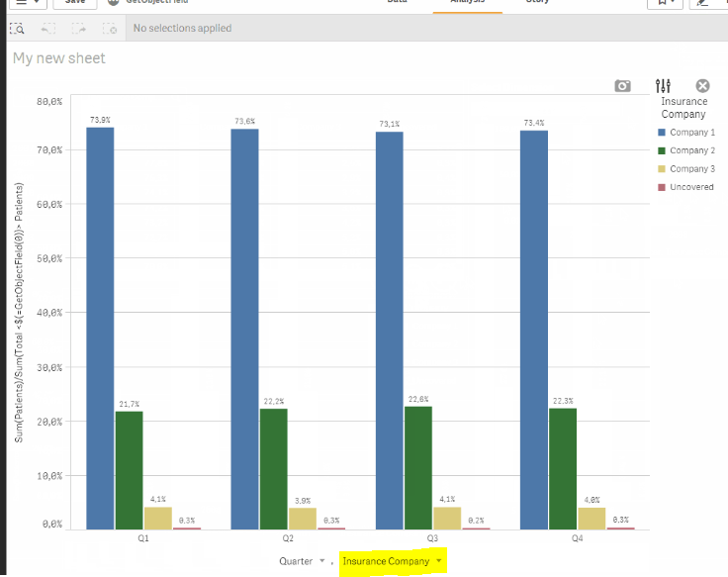Select the yellow Company 3 bar in Q4
The image size is (728, 577).
click(x=591, y=519)
